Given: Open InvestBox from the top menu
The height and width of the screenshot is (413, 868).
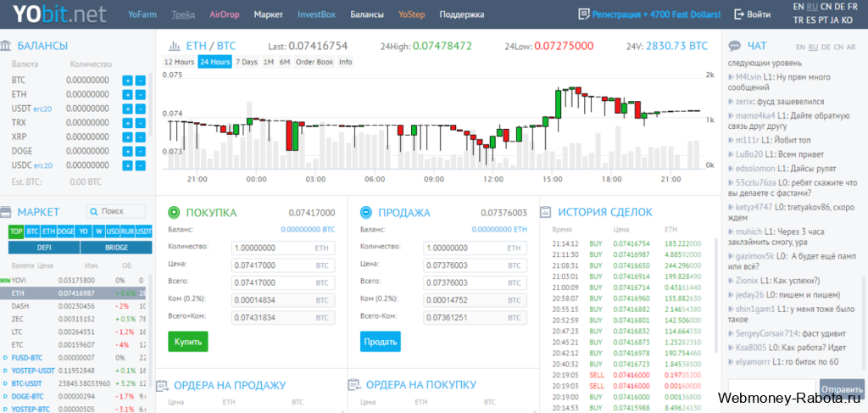Looking at the screenshot, I should [x=317, y=14].
